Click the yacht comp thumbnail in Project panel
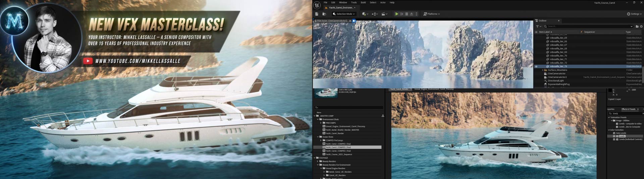644x179 pixels. (x=326, y=93)
